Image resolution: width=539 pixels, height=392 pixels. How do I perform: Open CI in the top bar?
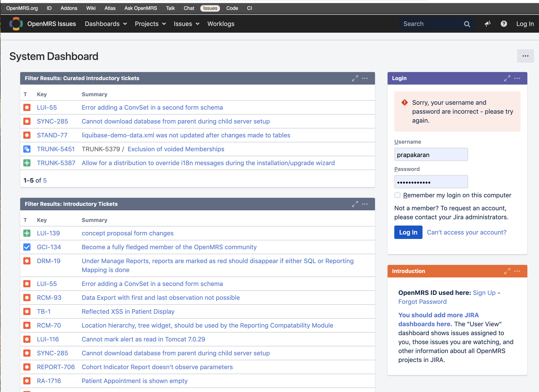pos(249,8)
